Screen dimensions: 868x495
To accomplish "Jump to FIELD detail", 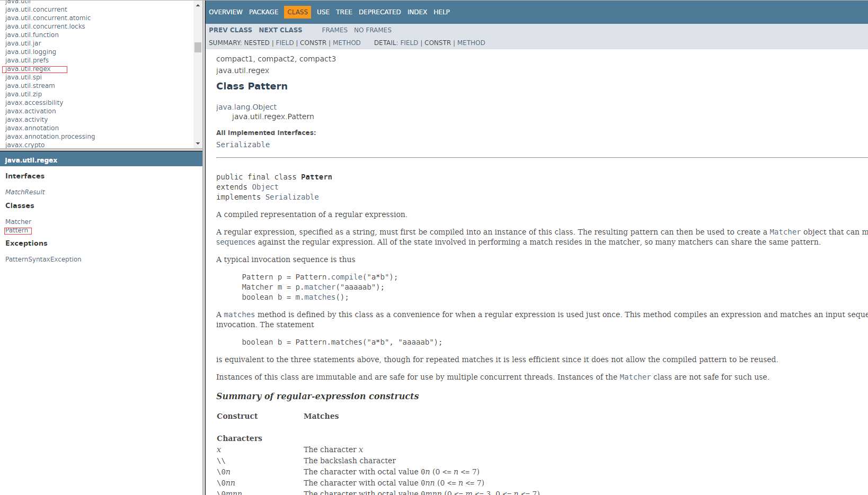I will pos(409,43).
